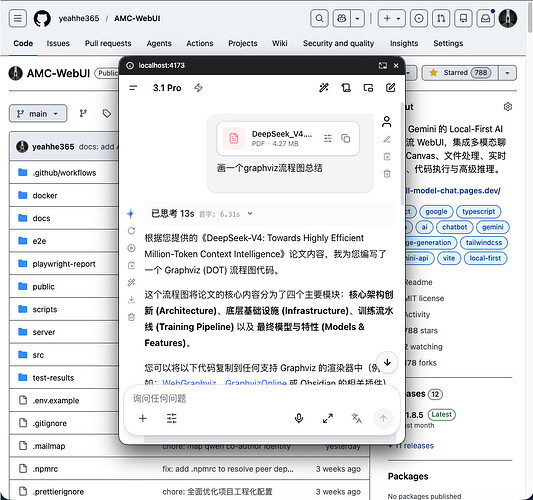This screenshot has height=500, width=533.
Task: Focus the 询问任何问题 message input
Action: click(262, 398)
